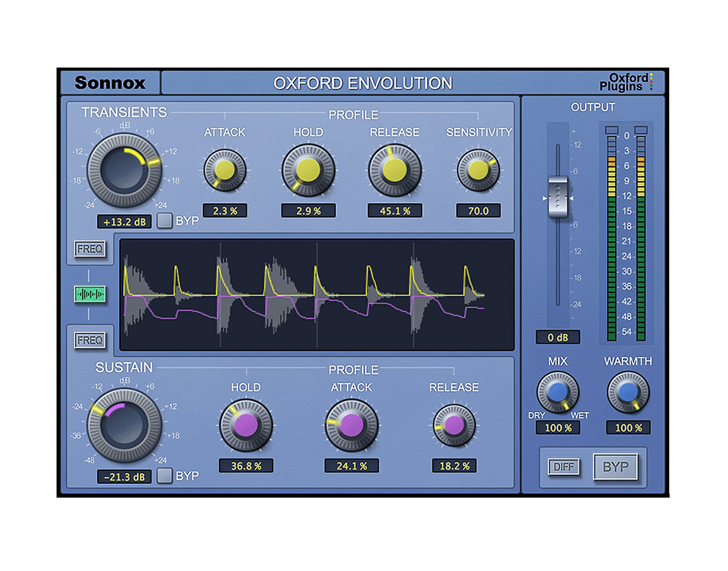The image size is (728, 571).
Task: Click the green waveform envelope display icon
Action: point(90,293)
